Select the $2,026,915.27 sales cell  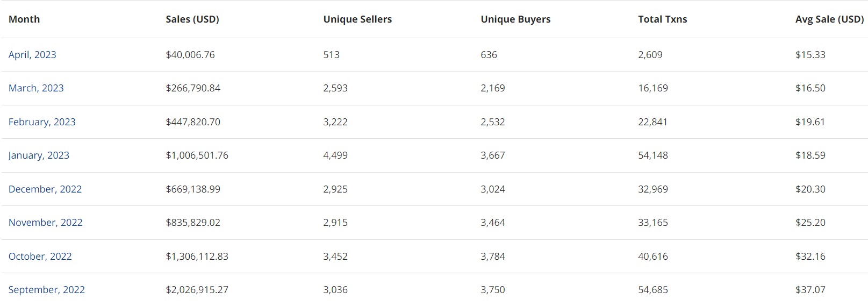click(x=197, y=290)
